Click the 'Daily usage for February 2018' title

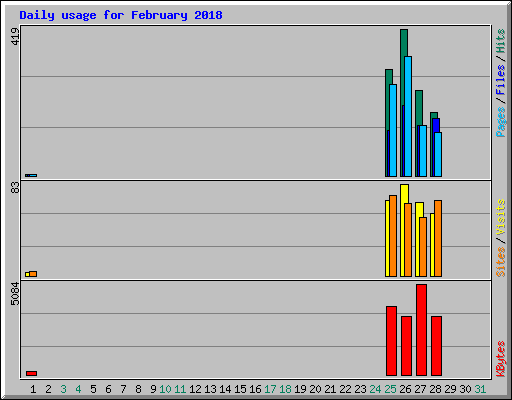tap(121, 15)
